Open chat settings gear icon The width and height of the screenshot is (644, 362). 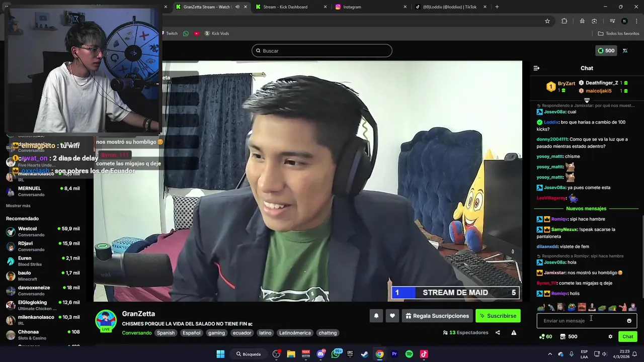[x=610, y=337]
